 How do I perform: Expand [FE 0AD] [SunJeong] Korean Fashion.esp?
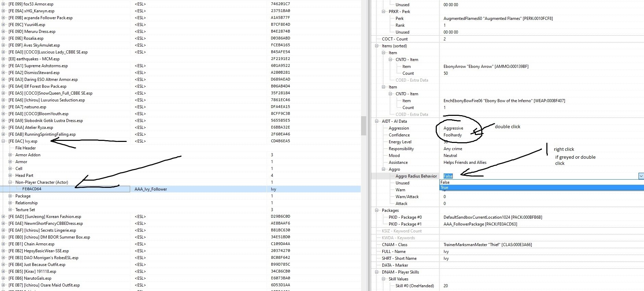click(3, 217)
